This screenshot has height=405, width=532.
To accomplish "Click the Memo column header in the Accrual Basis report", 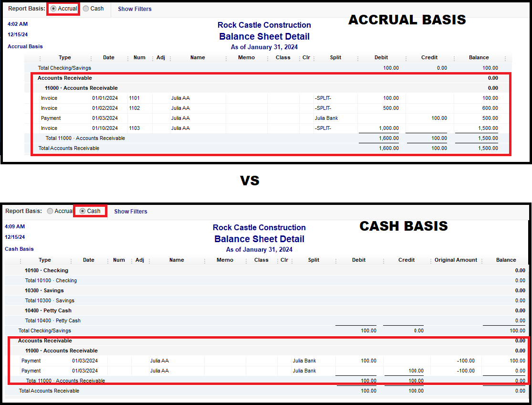I will click(246, 57).
